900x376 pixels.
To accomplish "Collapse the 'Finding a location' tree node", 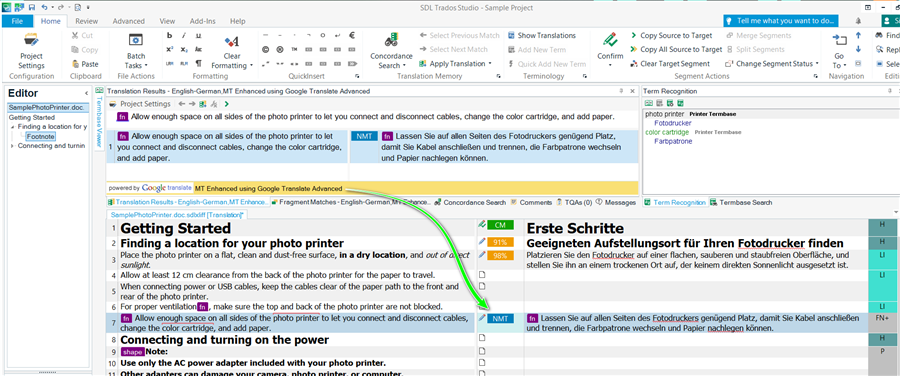I will [x=13, y=126].
